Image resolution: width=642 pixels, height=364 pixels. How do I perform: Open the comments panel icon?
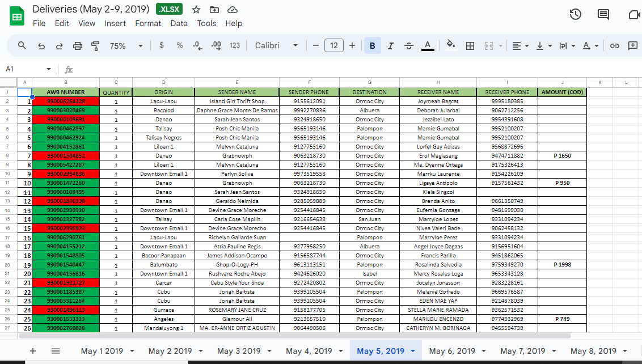(603, 14)
